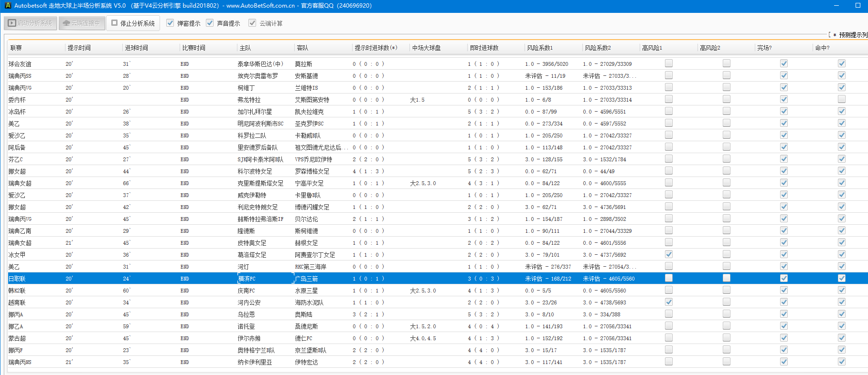
Task: Select the 河内公安 match row
Action: [249, 302]
